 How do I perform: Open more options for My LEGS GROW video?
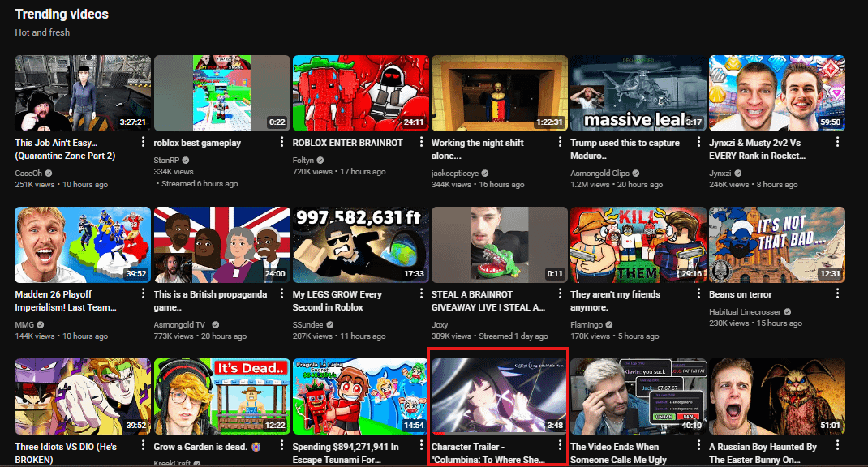point(421,293)
